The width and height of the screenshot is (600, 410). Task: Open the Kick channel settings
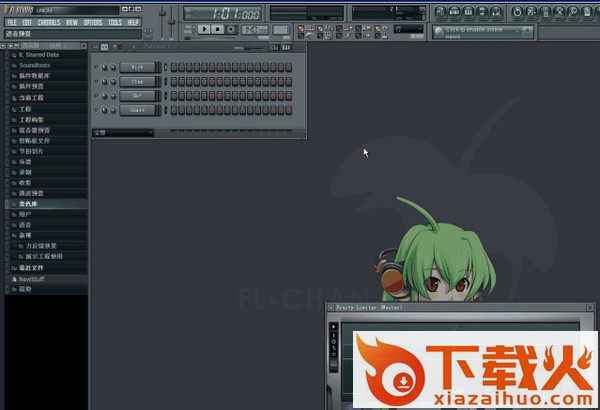click(x=137, y=67)
